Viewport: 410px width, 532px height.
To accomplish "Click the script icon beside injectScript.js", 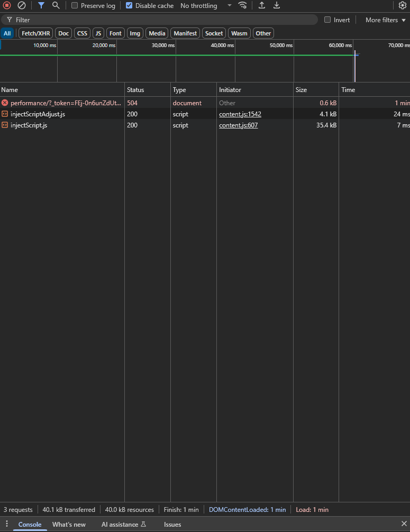I will [x=5, y=125].
